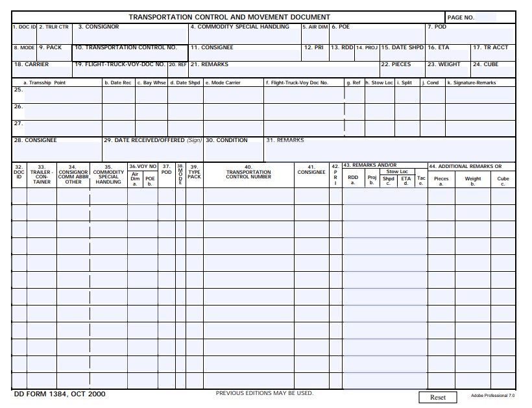The width and height of the screenshot is (532, 408).
Task: Click the 12. PRI field
Action: [x=315, y=55]
